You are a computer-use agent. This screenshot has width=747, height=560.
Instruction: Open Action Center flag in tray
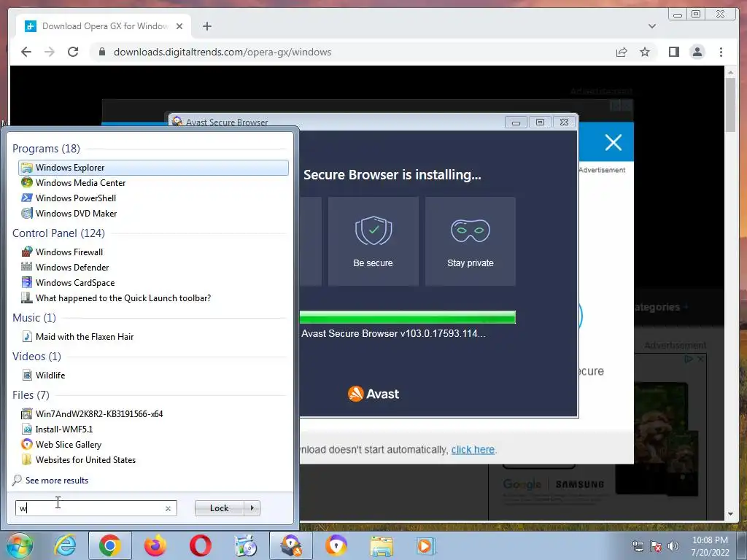(656, 546)
